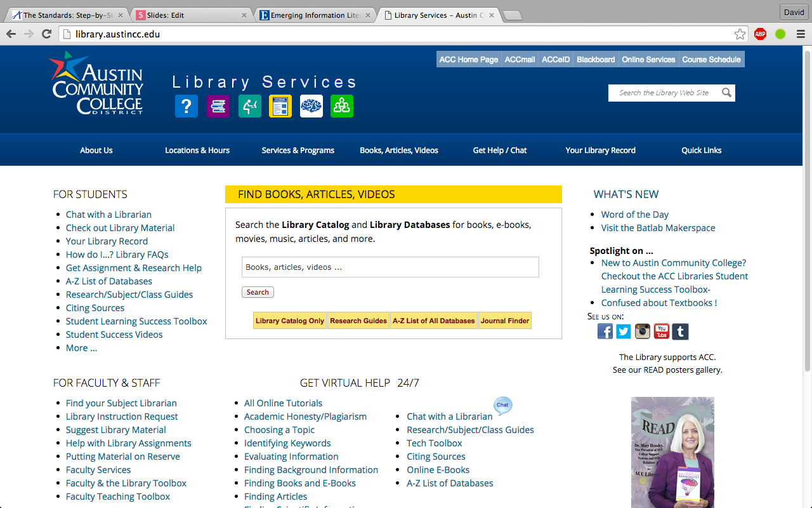This screenshot has width=812, height=508.
Task: Click the Course Schedule link
Action: [711, 60]
